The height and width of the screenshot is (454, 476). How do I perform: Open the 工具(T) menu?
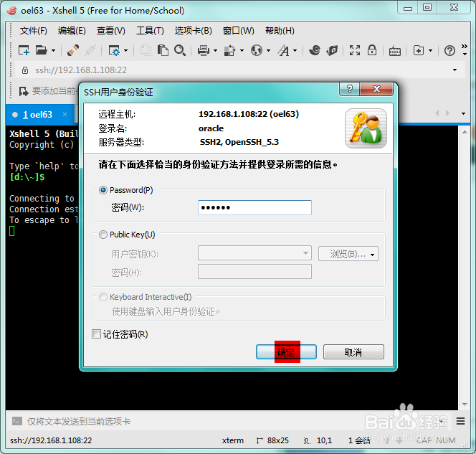(150, 31)
